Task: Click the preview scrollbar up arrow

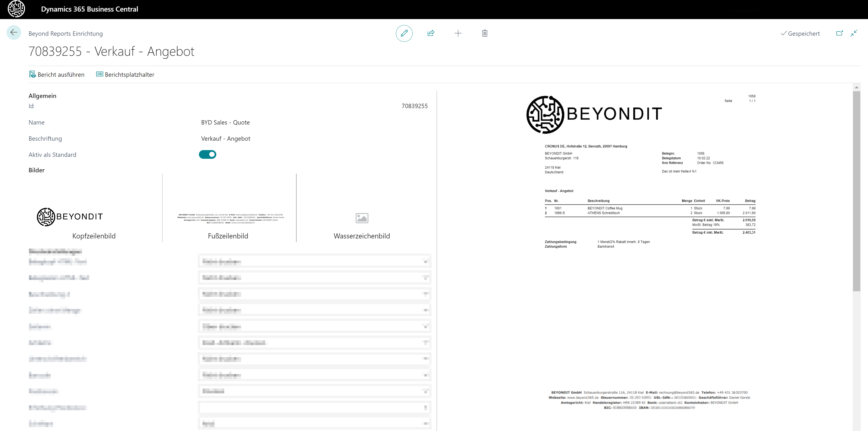Action: pos(856,87)
